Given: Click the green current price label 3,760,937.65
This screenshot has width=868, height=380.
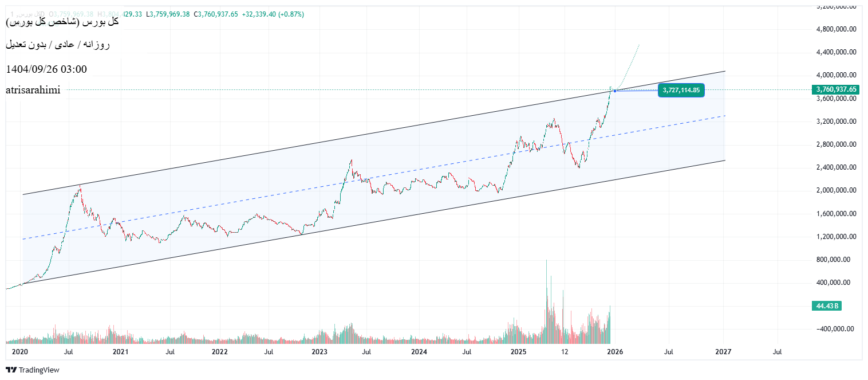Looking at the screenshot, I should (x=836, y=89).
